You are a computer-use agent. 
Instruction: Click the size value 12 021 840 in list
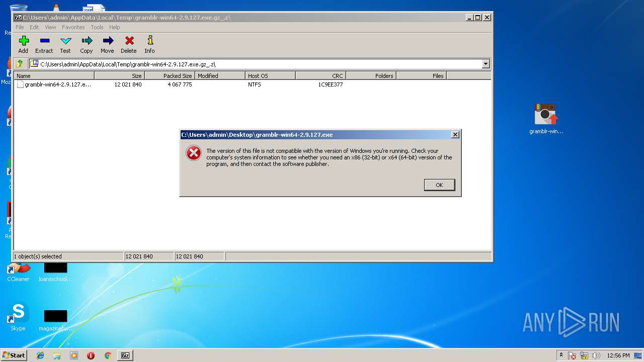pos(128,84)
